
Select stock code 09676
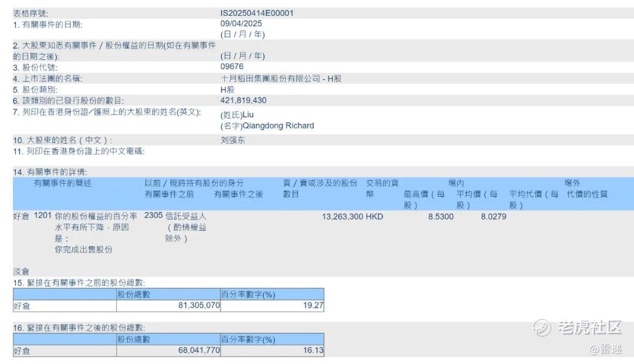coord(232,66)
